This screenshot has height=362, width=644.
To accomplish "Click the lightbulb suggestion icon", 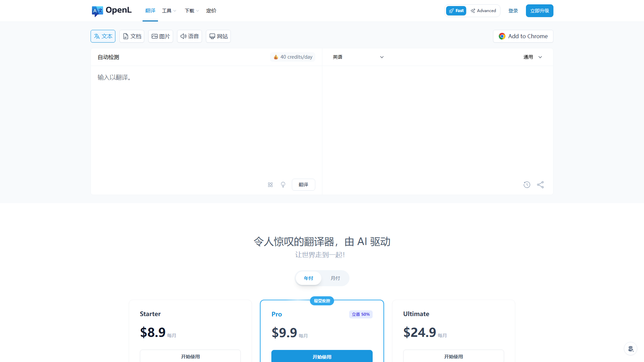I will point(283,185).
